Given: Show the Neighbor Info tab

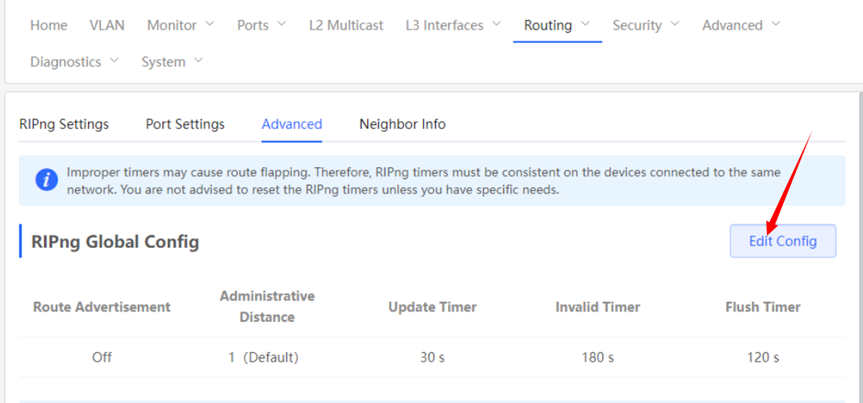Looking at the screenshot, I should (402, 124).
